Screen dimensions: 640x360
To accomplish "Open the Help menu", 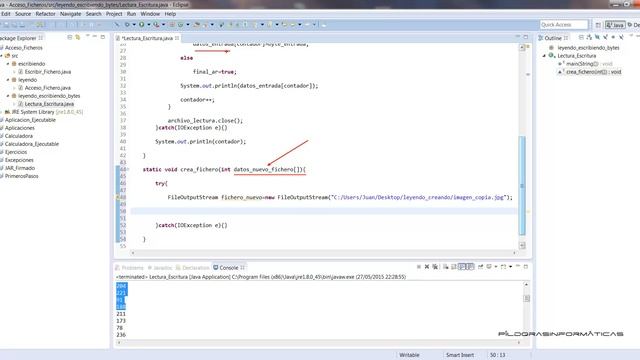I will click(170, 13).
